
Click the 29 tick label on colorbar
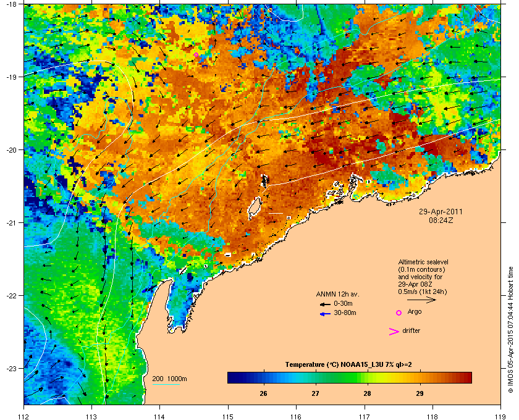(x=420, y=394)
